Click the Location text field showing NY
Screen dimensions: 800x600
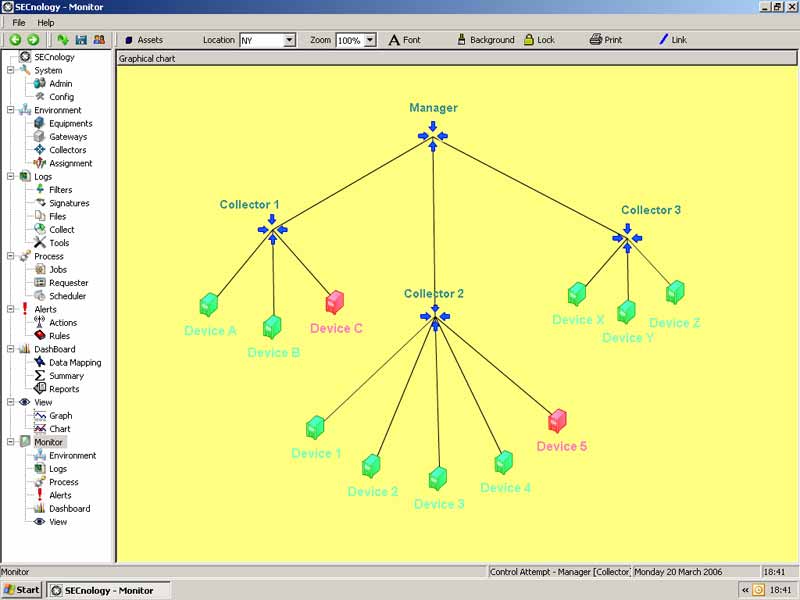[262, 40]
